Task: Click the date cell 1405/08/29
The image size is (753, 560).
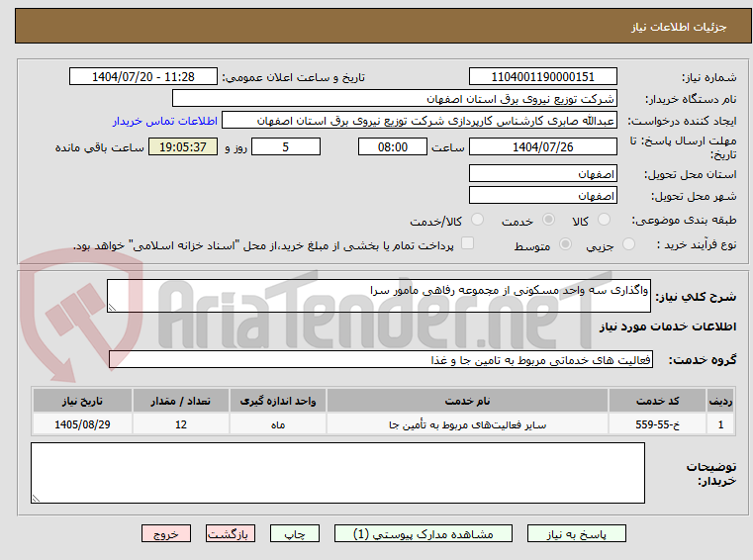Action: pyautogui.click(x=82, y=424)
